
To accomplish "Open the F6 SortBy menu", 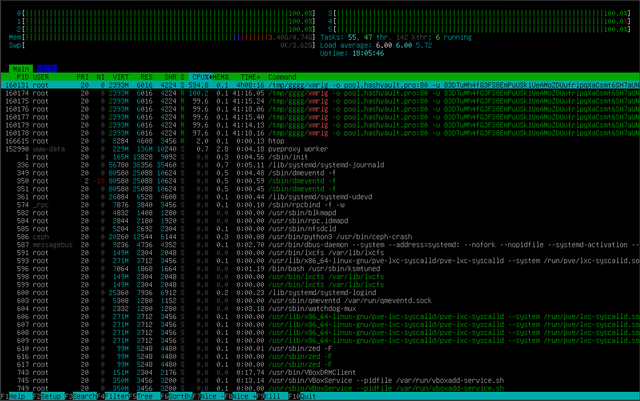I will click(x=176, y=397).
